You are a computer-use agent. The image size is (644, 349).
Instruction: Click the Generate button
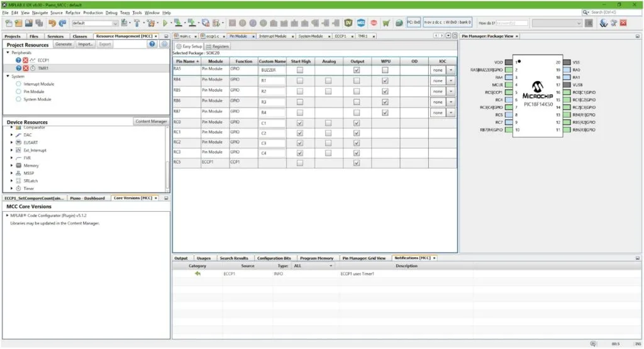[x=63, y=45]
